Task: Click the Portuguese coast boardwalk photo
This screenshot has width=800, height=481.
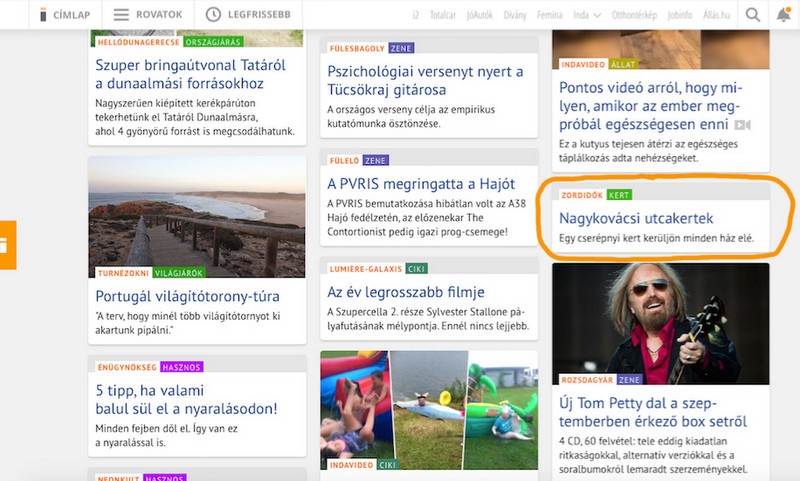Action: coord(197,217)
